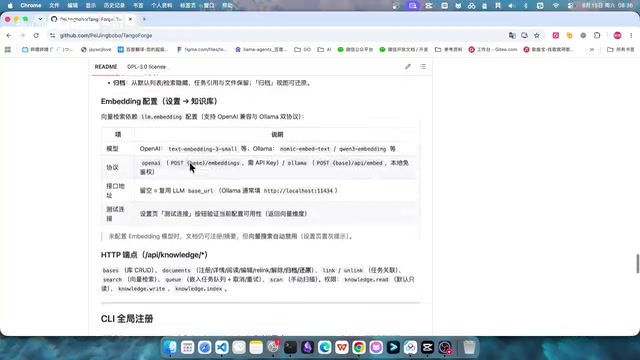Screen dimensions: 640x360
Task: Click the Wi-Fi icon in menu bar
Action: click(556, 6)
